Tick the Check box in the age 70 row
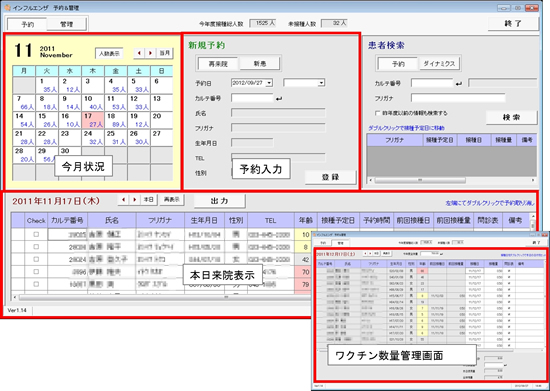This screenshot has height=391, width=550. point(36,272)
